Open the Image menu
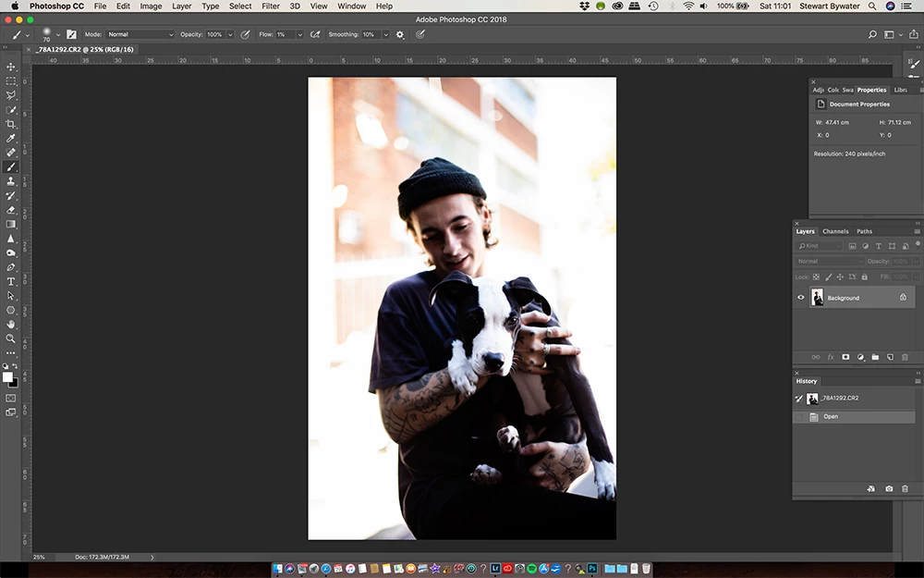 point(151,6)
